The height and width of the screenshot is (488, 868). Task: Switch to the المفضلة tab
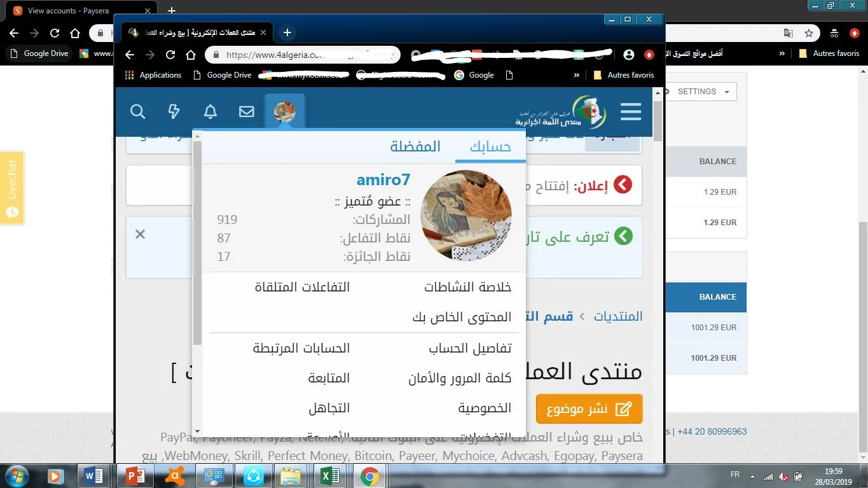tap(415, 146)
